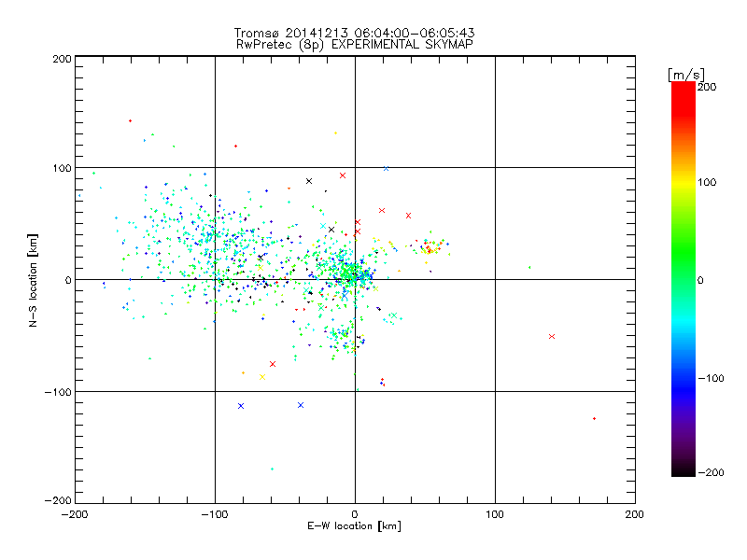Click the 'E-W location [km]' axis label
The image size is (747, 560).
354,526
